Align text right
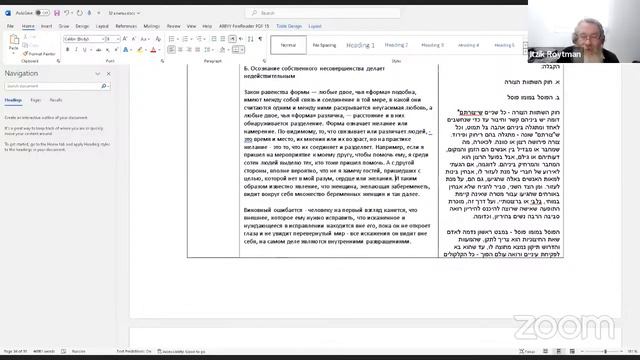This screenshot has width=640, height=360. click(189, 50)
